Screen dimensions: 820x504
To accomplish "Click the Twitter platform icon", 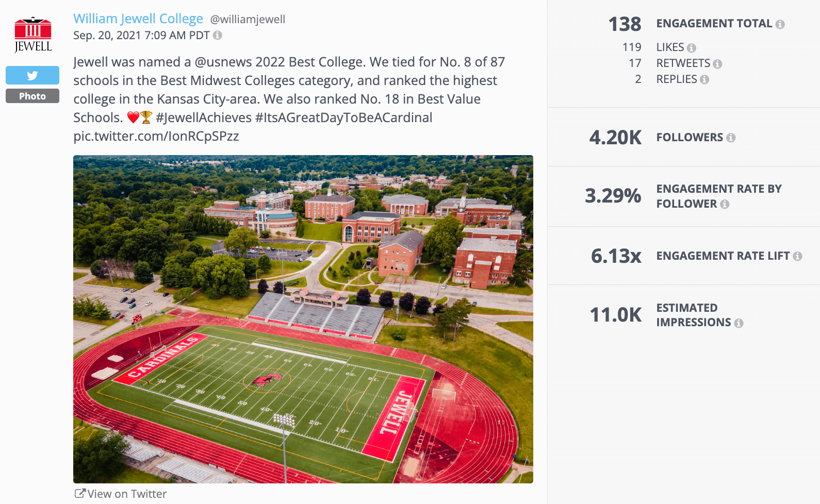I will pyautogui.click(x=32, y=75).
